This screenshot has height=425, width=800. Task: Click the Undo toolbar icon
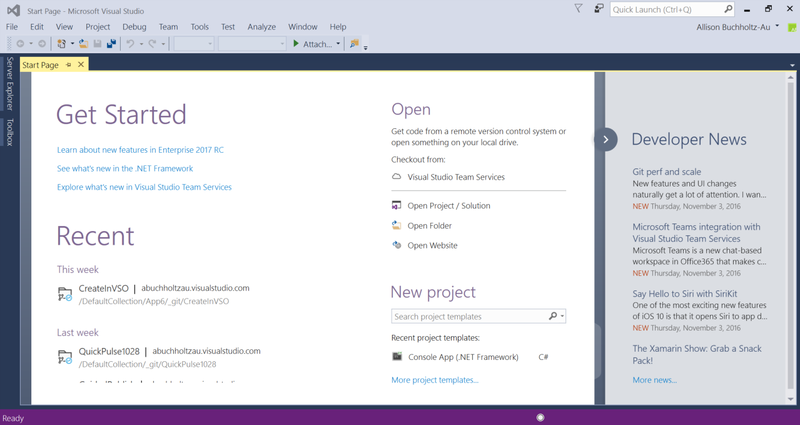[131, 44]
